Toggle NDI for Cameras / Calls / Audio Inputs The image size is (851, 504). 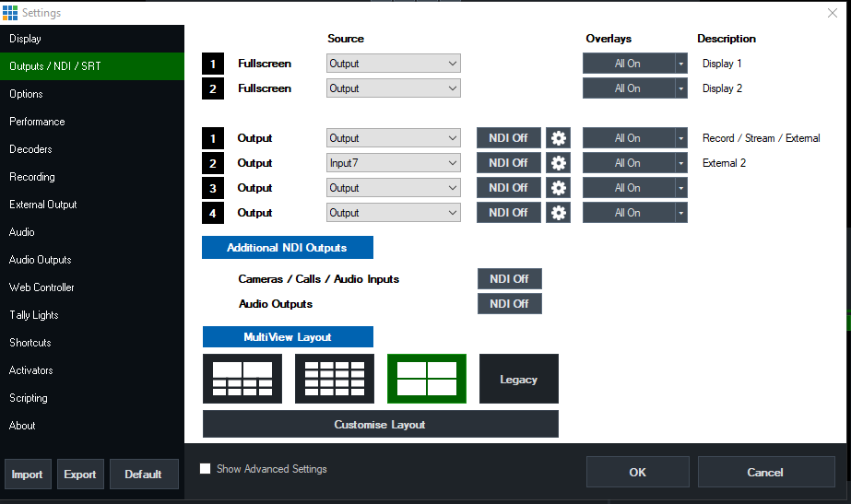click(509, 279)
